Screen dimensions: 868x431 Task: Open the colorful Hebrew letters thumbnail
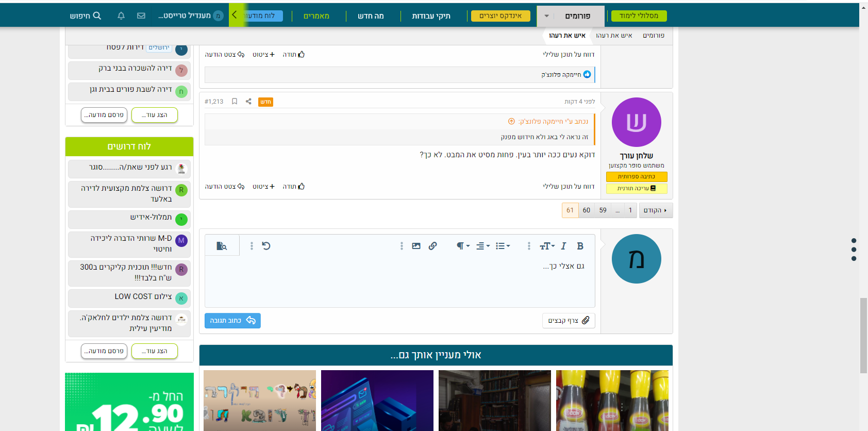pos(260,401)
